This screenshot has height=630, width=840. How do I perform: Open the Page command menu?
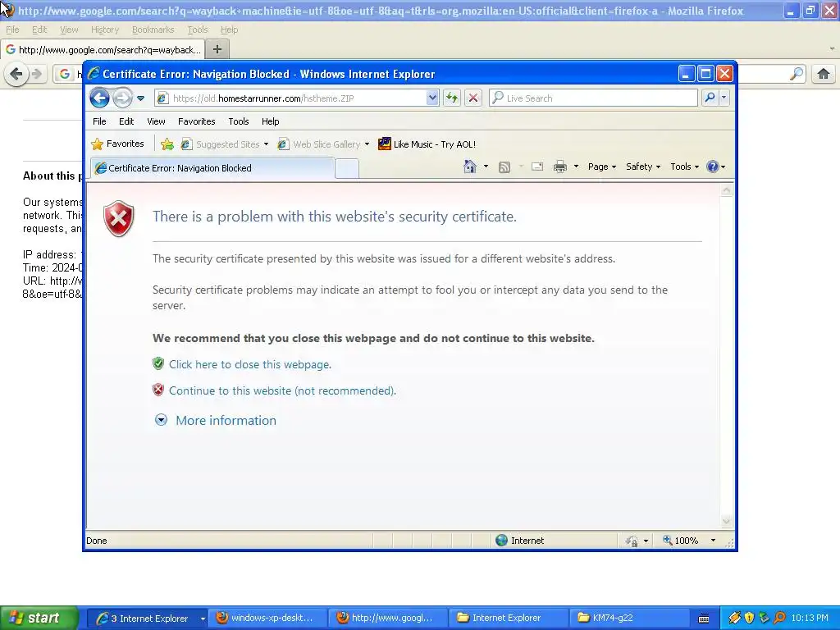click(x=602, y=167)
